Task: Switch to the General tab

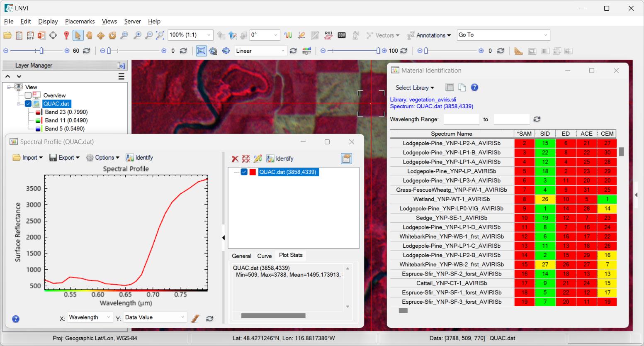Action: [241, 256]
